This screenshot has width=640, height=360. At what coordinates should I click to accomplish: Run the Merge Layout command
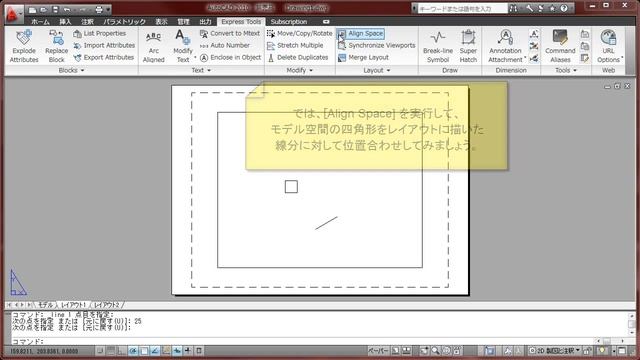click(x=363, y=58)
